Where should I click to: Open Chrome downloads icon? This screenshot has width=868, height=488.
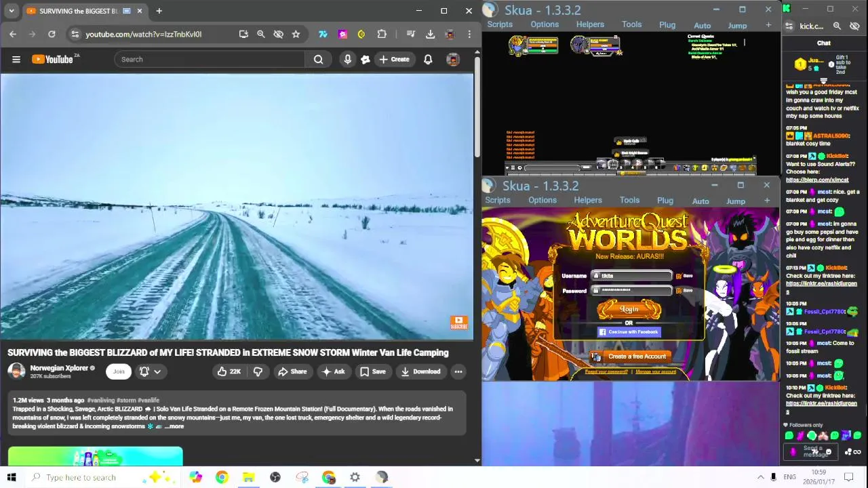(430, 34)
